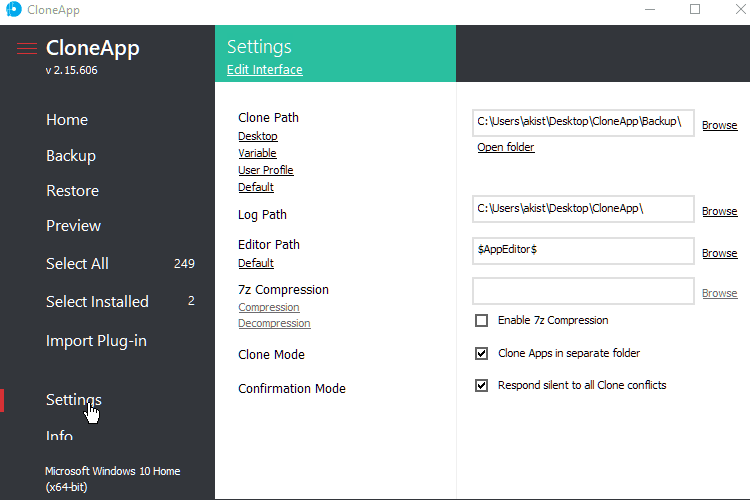Uncheck Clone Apps in separate folder
The image size is (750, 500).
click(x=482, y=354)
